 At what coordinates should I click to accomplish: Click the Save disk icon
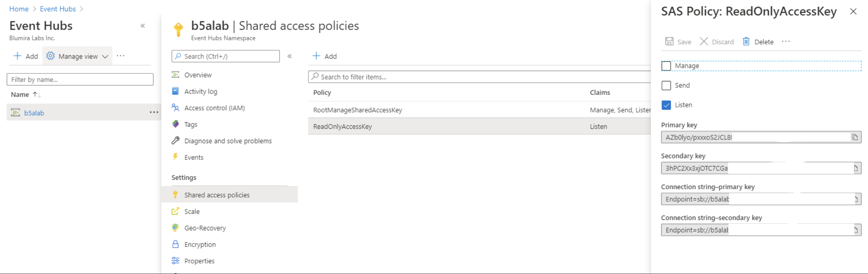[x=669, y=42]
